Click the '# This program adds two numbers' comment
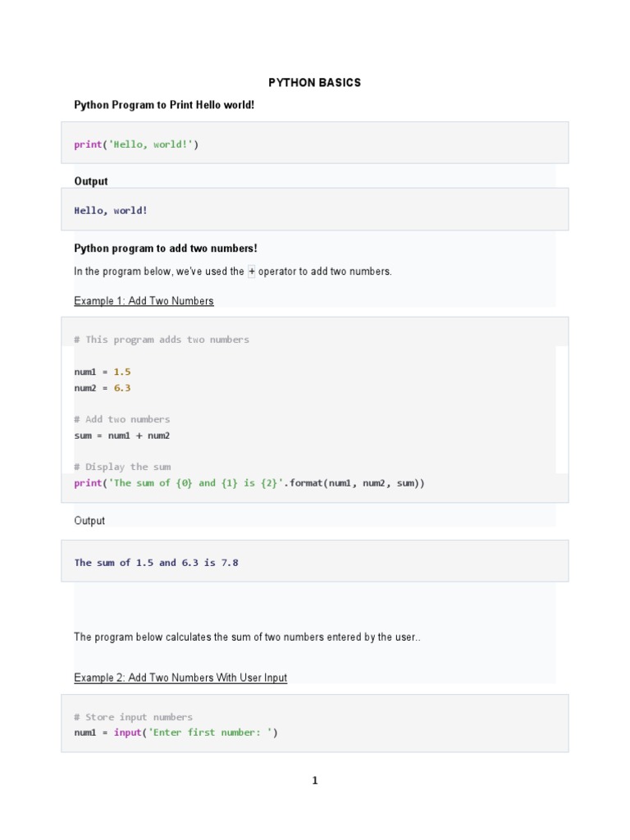This screenshot has height=840, width=630. click(x=162, y=340)
